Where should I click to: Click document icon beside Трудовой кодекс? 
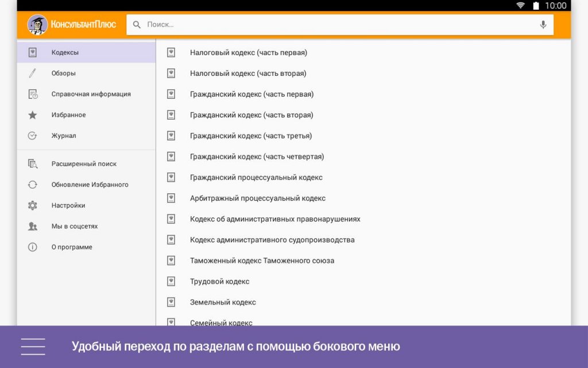click(171, 281)
